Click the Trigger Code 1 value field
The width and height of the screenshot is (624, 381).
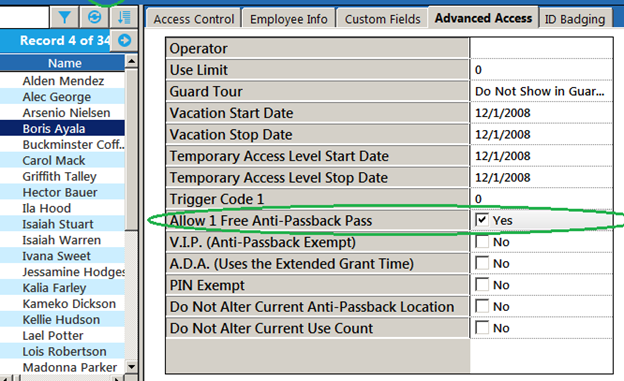coord(541,199)
